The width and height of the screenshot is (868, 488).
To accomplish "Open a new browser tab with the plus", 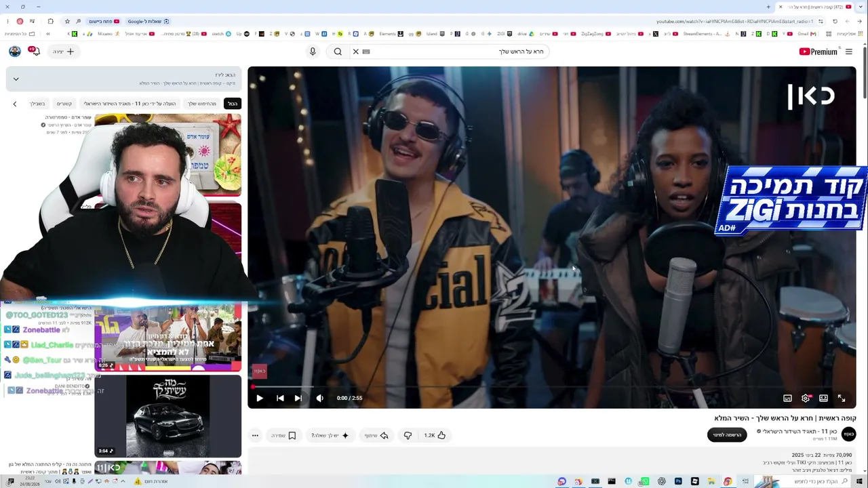I will pos(768,7).
